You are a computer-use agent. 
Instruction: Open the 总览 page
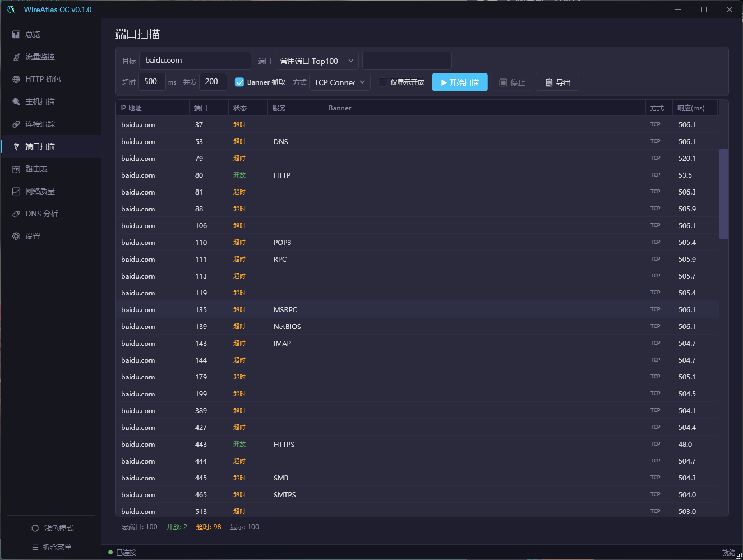tap(51, 34)
